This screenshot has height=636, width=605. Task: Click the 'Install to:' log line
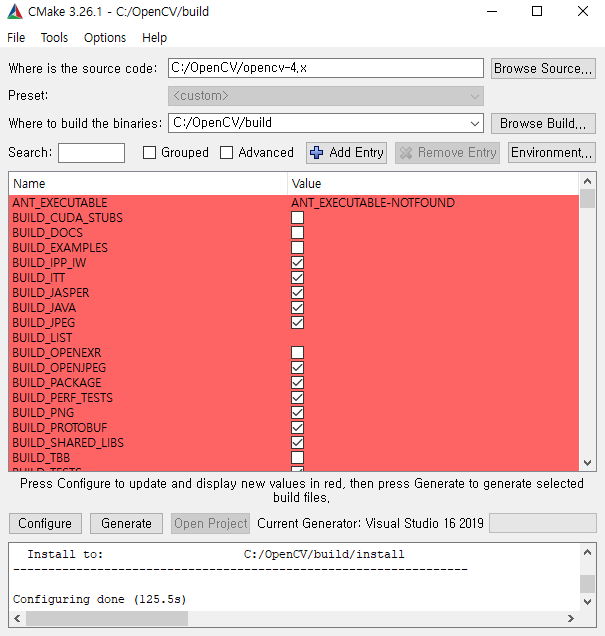[x=216, y=554]
